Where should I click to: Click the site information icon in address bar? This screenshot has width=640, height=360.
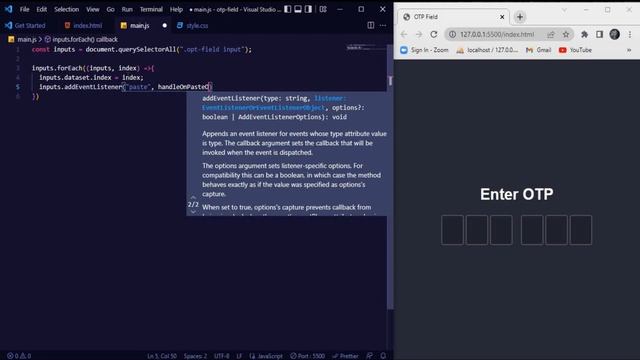[x=452, y=34]
